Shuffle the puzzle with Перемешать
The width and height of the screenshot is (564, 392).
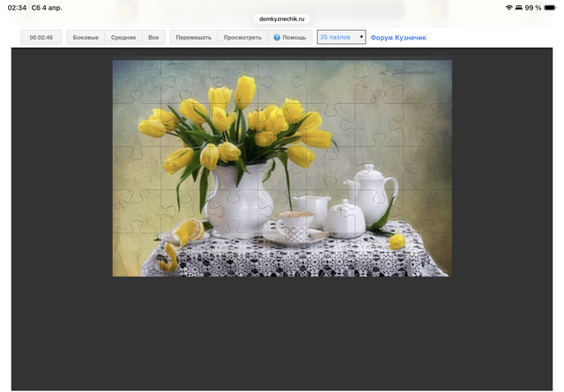pos(193,38)
